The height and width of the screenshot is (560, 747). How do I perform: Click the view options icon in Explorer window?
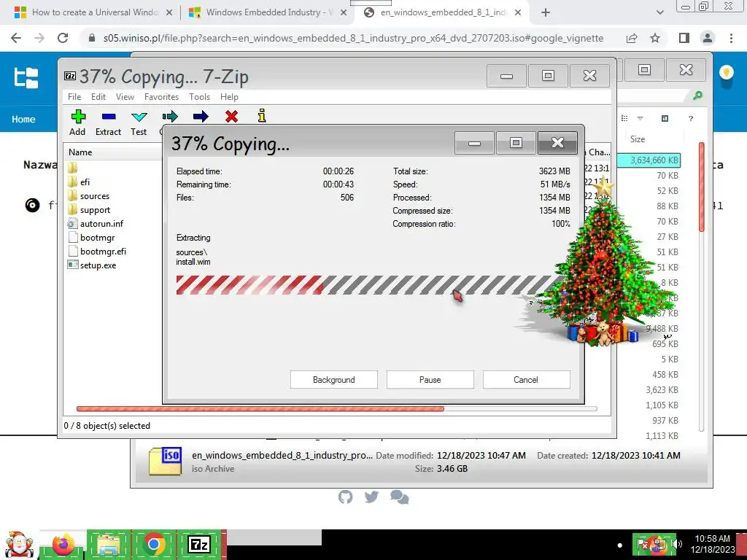[624, 118]
